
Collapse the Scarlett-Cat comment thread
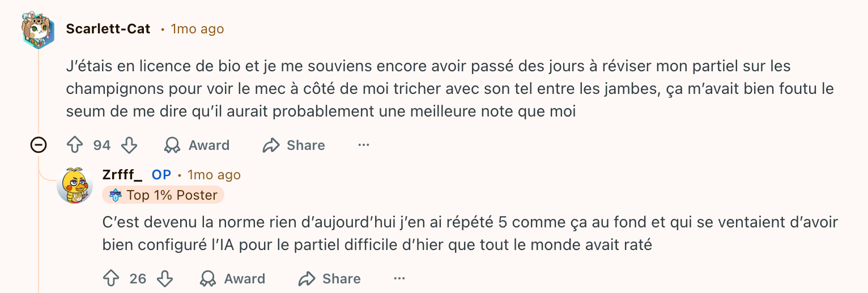point(38,145)
